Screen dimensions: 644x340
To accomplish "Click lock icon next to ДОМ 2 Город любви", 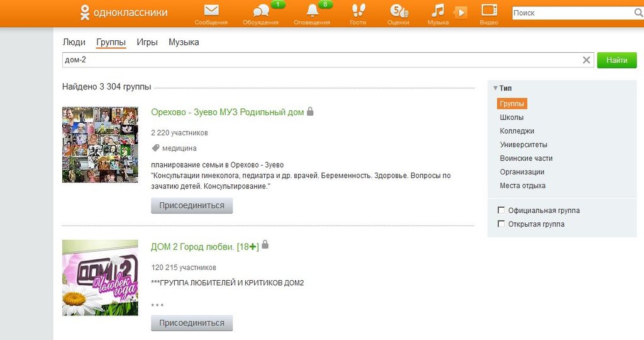I will (x=265, y=244).
